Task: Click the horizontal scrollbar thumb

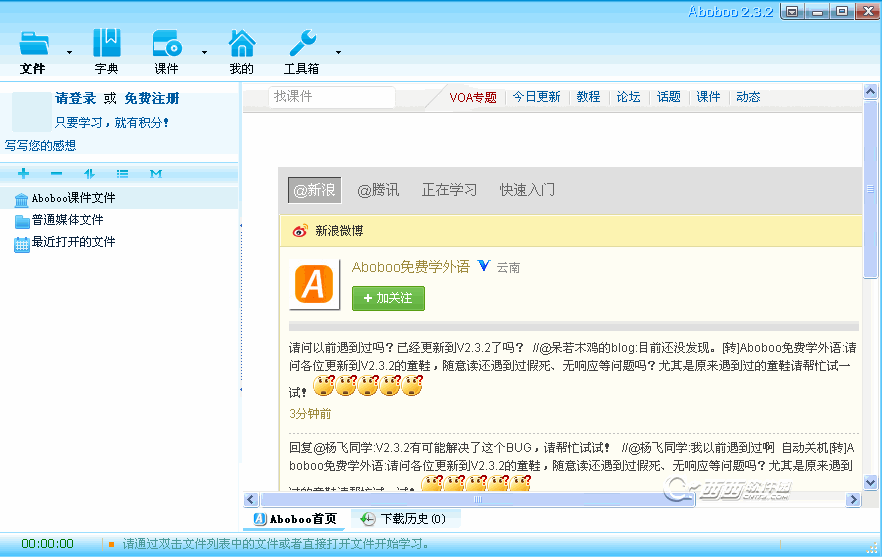Action: [x=478, y=500]
